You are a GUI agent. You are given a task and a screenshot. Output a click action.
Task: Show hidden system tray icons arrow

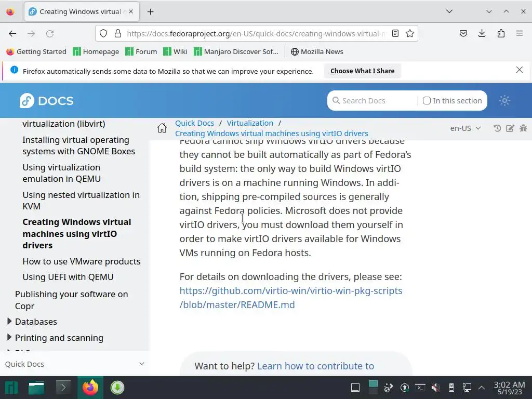[482, 388]
